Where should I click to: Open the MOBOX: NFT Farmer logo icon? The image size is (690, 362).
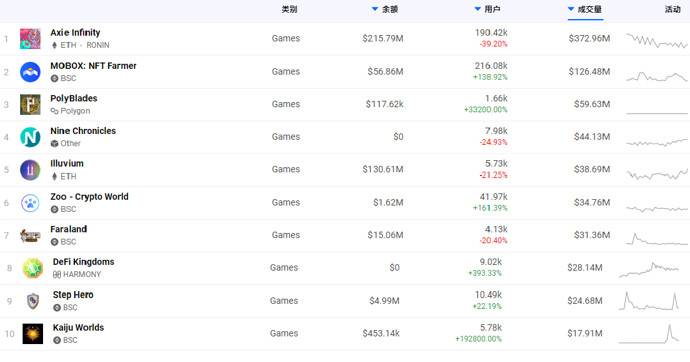[30, 72]
